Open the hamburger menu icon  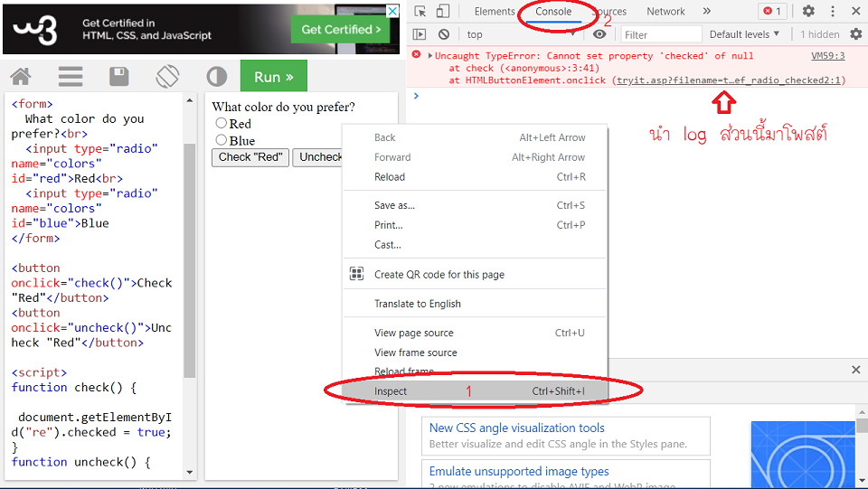(x=71, y=77)
